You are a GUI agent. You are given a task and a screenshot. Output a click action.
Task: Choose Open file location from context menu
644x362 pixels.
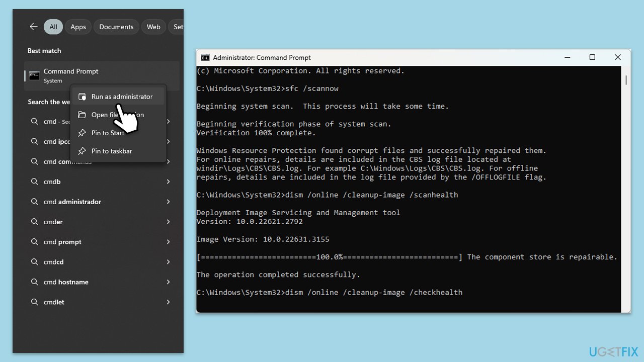pyautogui.click(x=119, y=115)
